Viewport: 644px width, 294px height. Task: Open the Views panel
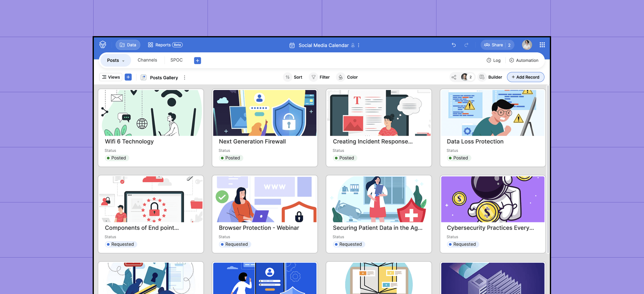[x=110, y=77]
